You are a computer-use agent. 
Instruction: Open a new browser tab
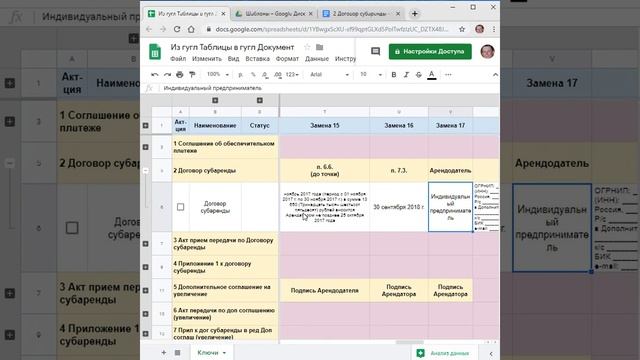click(x=415, y=13)
